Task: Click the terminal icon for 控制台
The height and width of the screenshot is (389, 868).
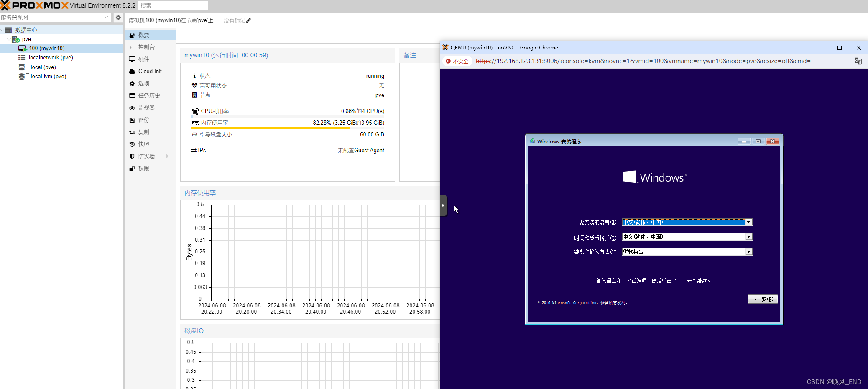Action: coord(132,47)
